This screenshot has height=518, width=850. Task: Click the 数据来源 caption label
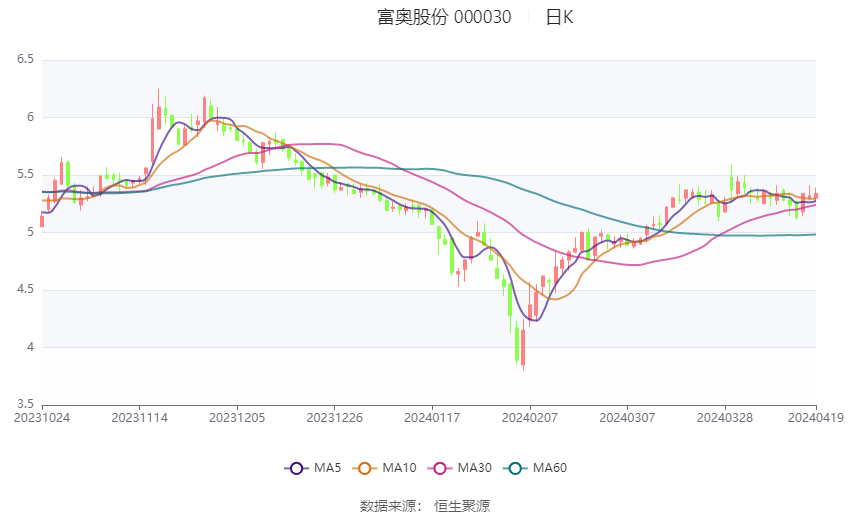click(x=388, y=506)
